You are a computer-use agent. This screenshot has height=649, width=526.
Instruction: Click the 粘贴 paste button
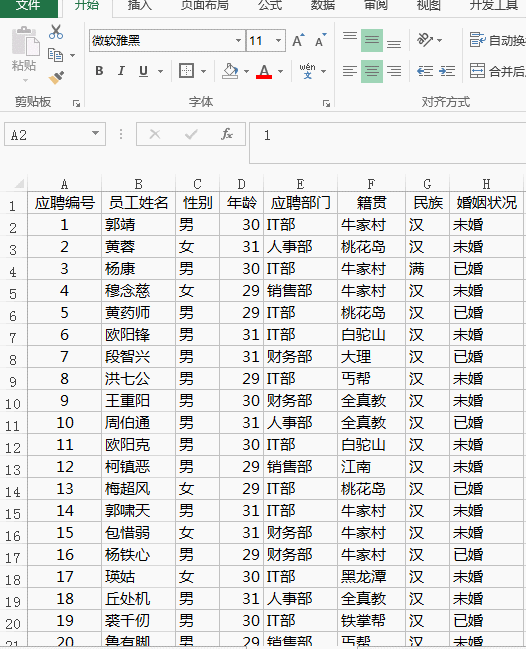point(24,52)
